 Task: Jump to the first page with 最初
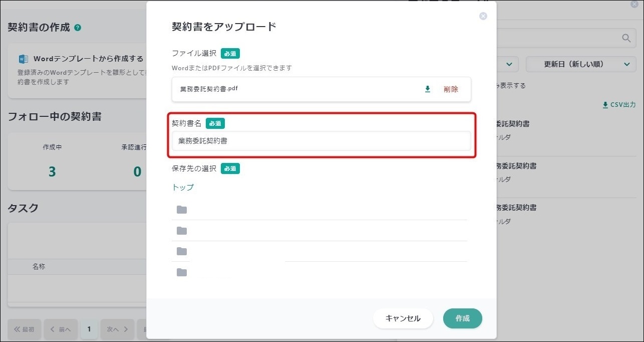pos(24,329)
